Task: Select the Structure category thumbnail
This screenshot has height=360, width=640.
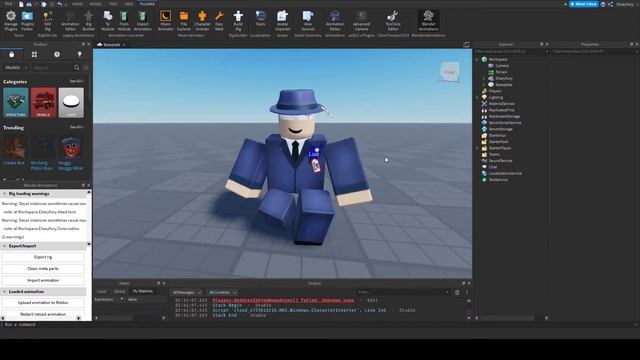Action: pyautogui.click(x=16, y=102)
